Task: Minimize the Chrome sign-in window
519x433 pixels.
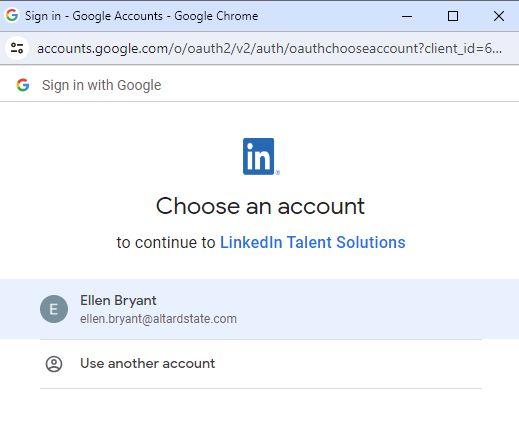Action: click(407, 16)
